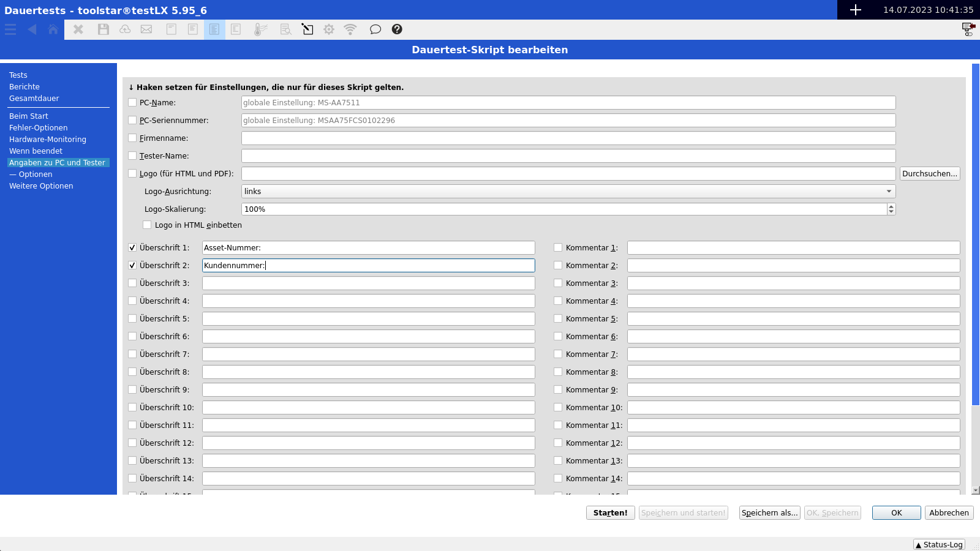Viewport: 980px width, 551px height.
Task: Increase Logo-Skalierung using the up arrow
Action: click(x=891, y=206)
